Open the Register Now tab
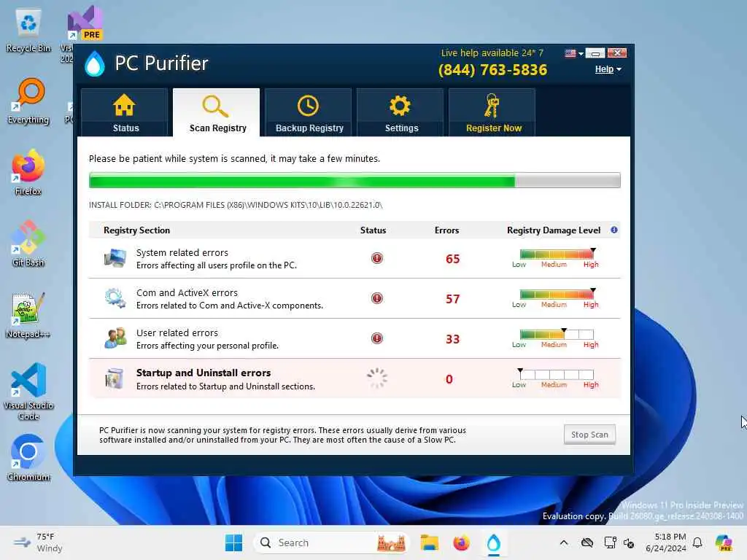This screenshot has width=747, height=560. tap(492, 112)
